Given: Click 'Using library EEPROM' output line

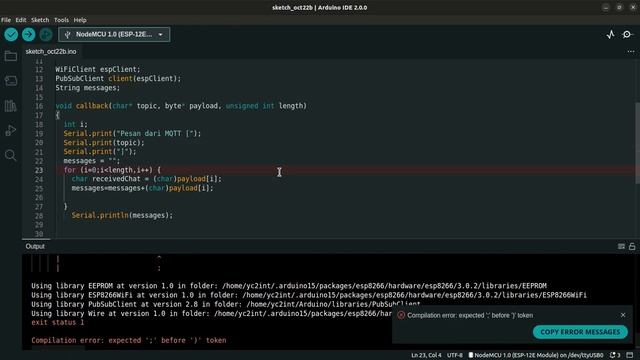Looking at the screenshot, I should [x=289, y=286].
